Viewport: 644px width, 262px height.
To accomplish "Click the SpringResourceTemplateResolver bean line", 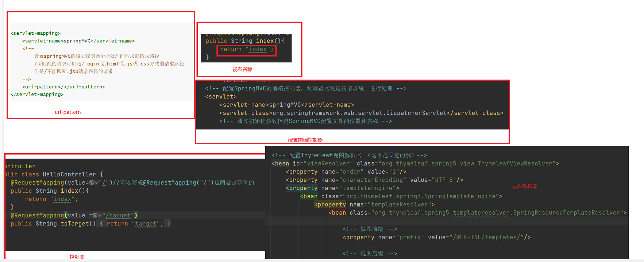I will pyautogui.click(x=478, y=213).
